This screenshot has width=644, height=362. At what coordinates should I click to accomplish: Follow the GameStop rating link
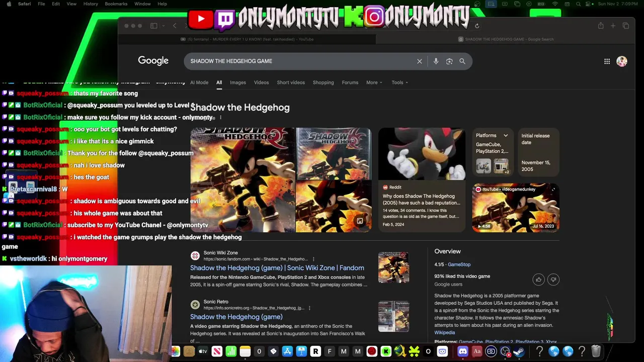pyautogui.click(x=459, y=264)
